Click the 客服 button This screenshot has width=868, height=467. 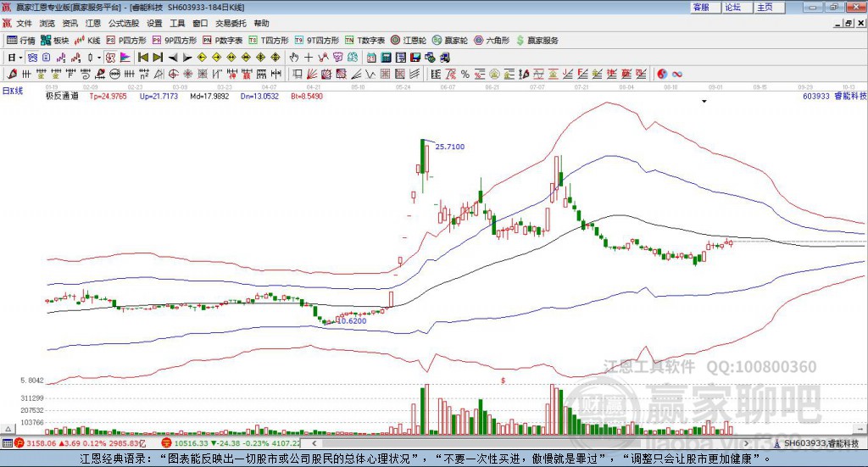point(705,7)
